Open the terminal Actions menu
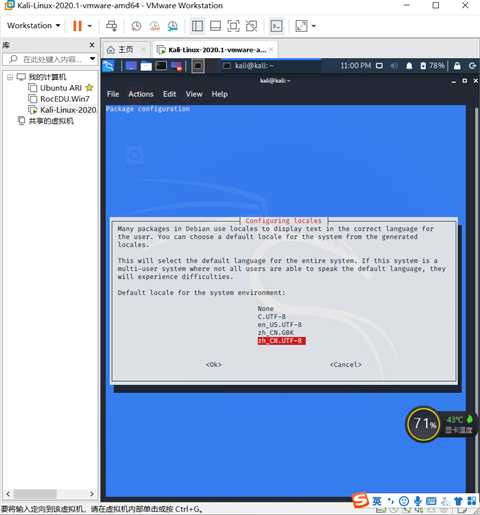Viewport: 480px width, 515px height. coord(141,94)
